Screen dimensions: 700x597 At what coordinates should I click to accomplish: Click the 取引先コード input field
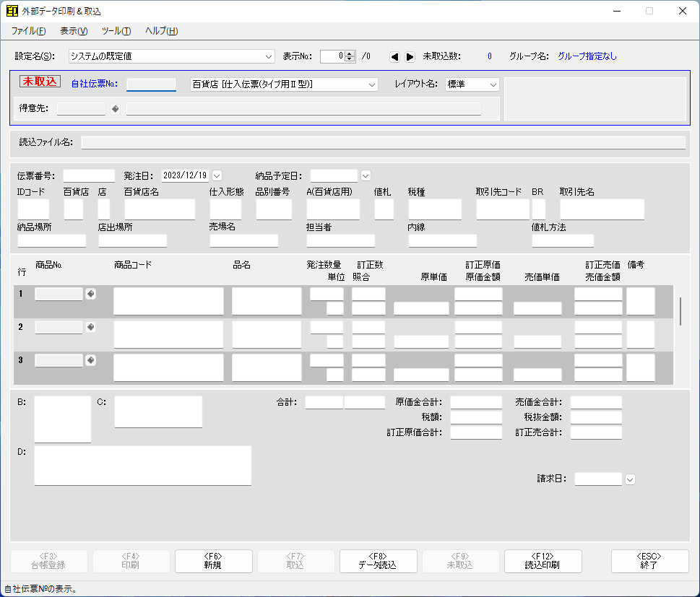click(503, 209)
